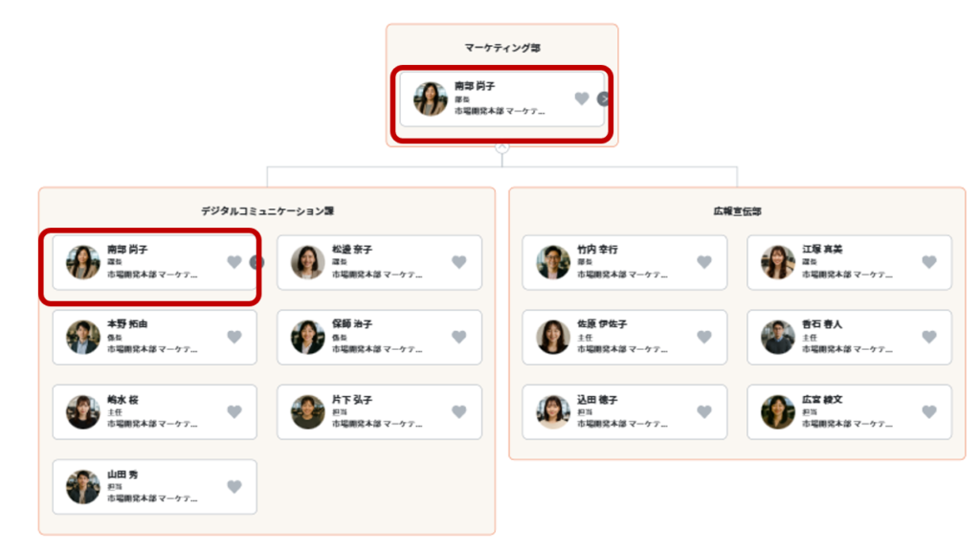Click heart icon on 保師 治子's card
The width and height of the screenshot is (980, 551).
tap(459, 337)
